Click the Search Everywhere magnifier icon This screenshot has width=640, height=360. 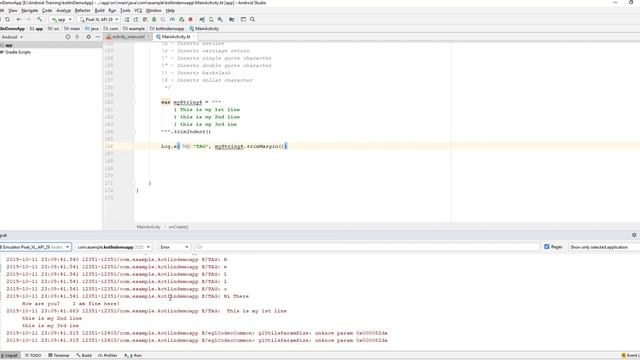click(x=253, y=19)
